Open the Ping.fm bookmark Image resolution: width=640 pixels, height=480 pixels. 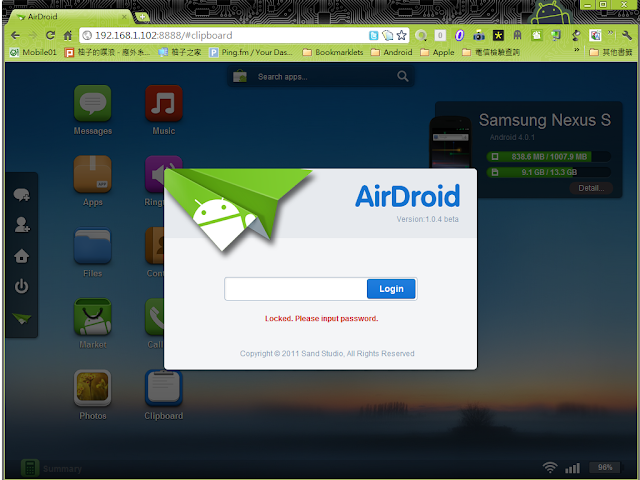pyautogui.click(x=251, y=52)
